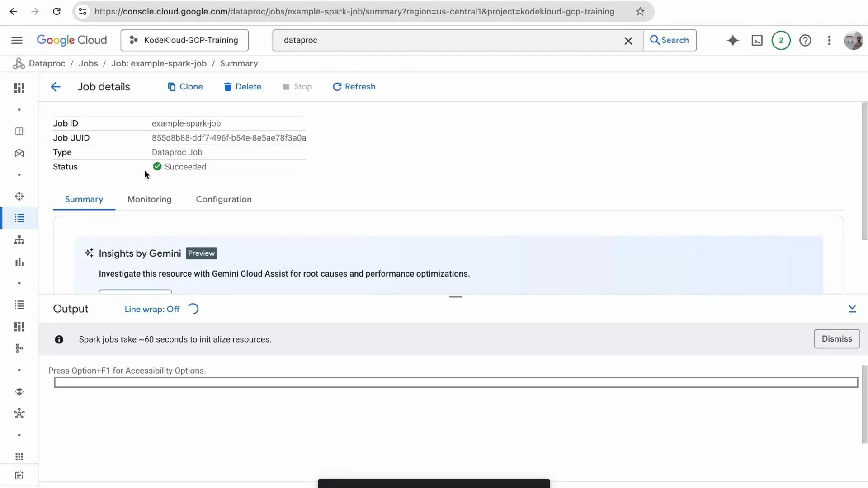The height and width of the screenshot is (488, 868).
Task: Click the back arrow beside Job details
Action: click(x=56, y=87)
